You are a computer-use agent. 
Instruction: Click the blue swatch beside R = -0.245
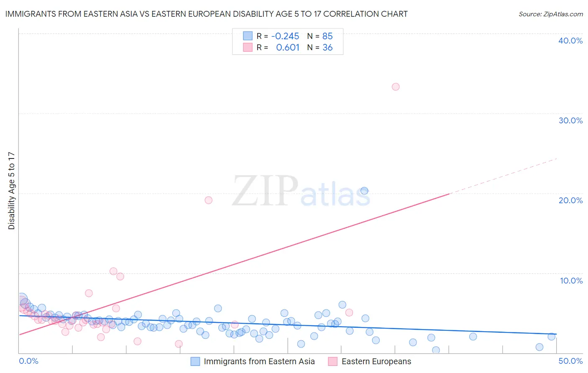248,36
